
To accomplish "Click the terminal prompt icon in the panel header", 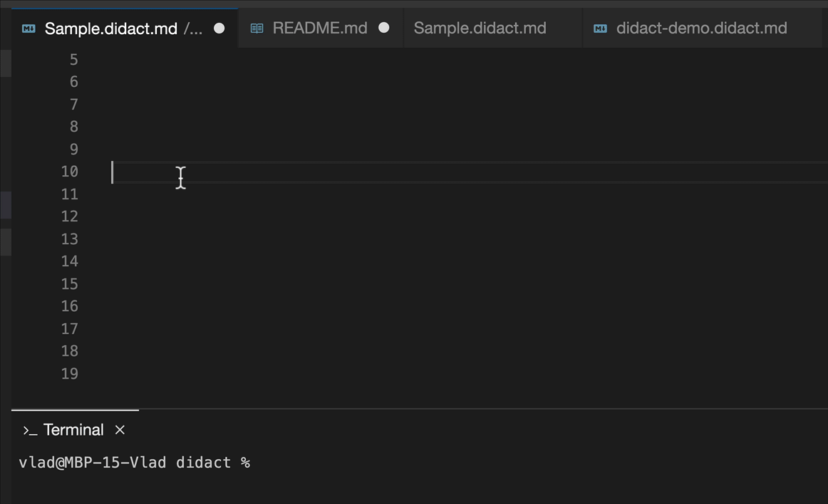I will [29, 430].
